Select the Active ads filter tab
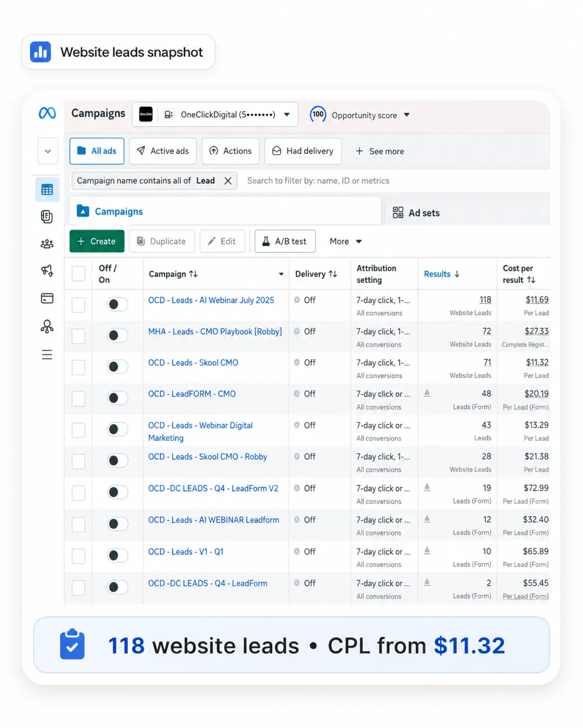This screenshot has width=583, height=728. tap(163, 151)
